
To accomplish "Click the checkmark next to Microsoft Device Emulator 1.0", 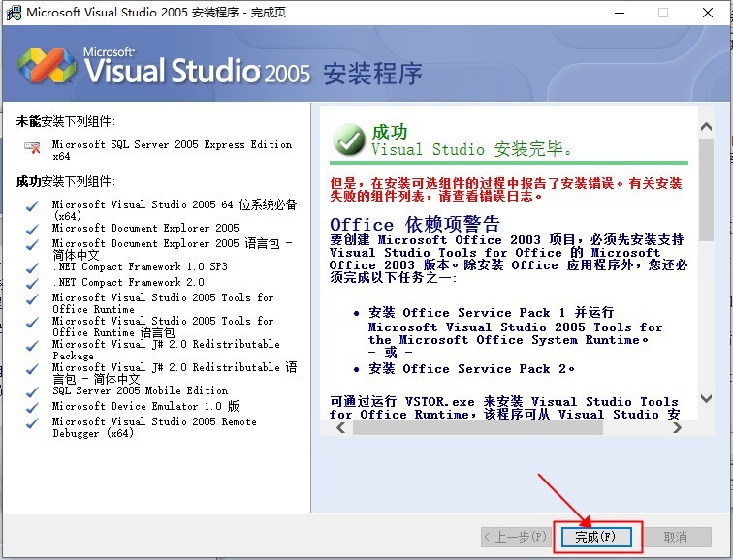I will click(33, 407).
